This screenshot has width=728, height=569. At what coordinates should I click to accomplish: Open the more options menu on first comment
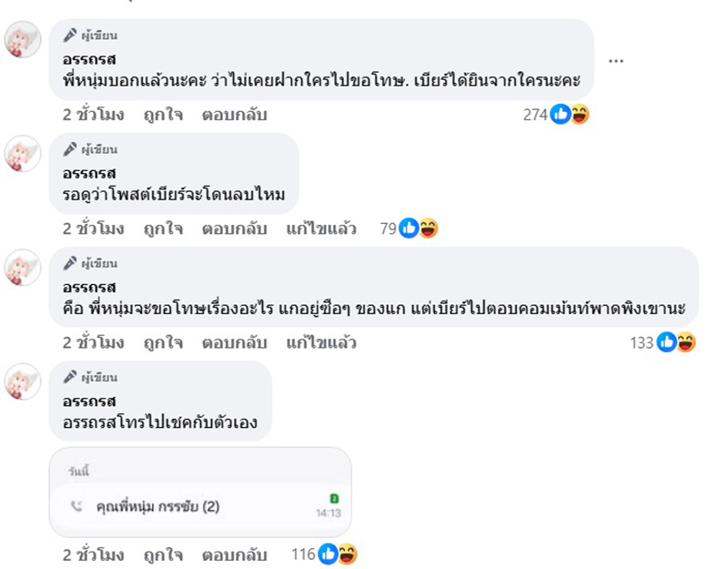click(618, 60)
